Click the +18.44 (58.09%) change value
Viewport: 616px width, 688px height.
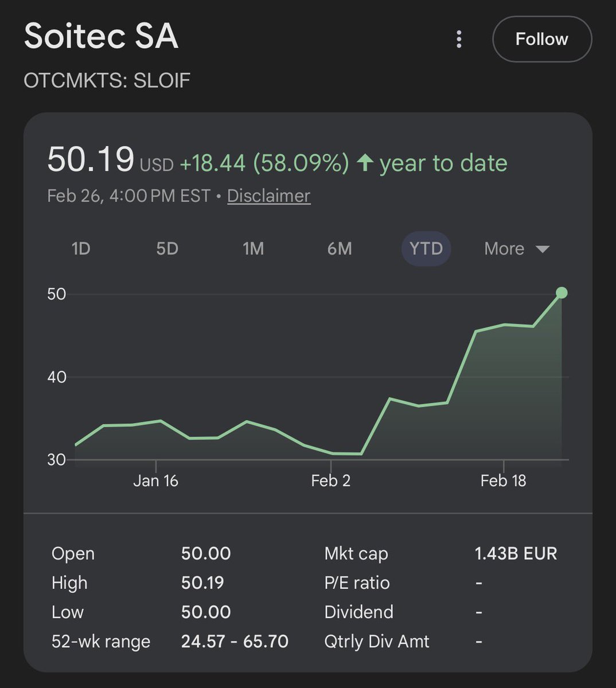(264, 163)
